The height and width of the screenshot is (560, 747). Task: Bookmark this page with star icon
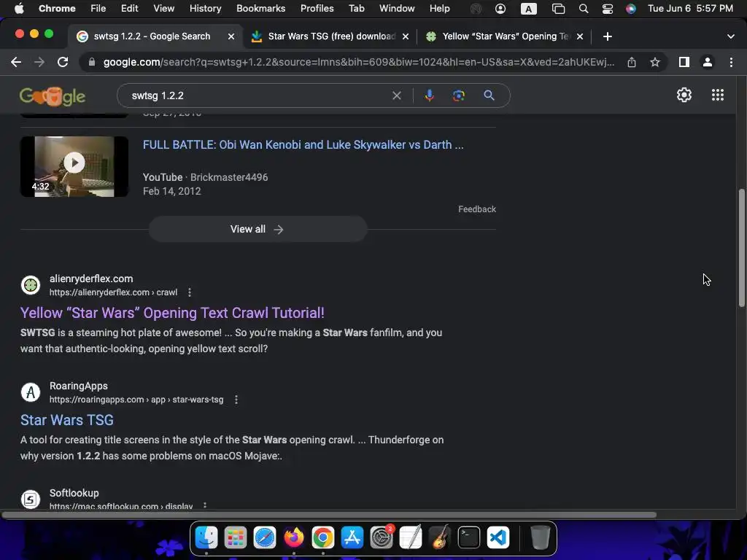click(x=655, y=62)
